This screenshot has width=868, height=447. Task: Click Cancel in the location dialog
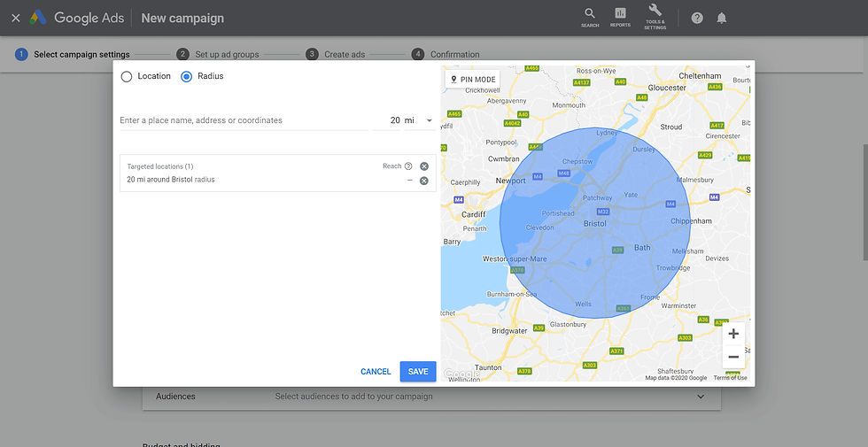[376, 372]
